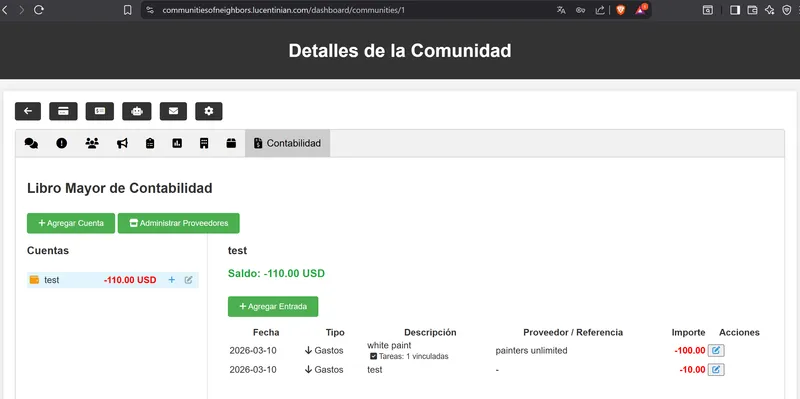The height and width of the screenshot is (399, 800).
Task: Select the Contabilidad tab
Action: pos(287,143)
